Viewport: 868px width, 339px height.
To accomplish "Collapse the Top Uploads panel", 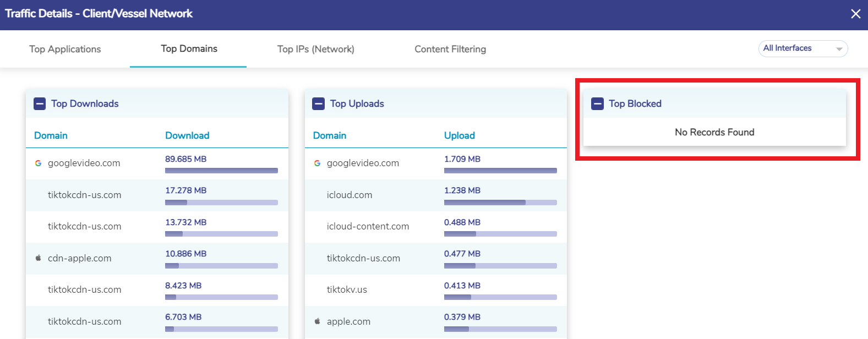I will tap(319, 103).
